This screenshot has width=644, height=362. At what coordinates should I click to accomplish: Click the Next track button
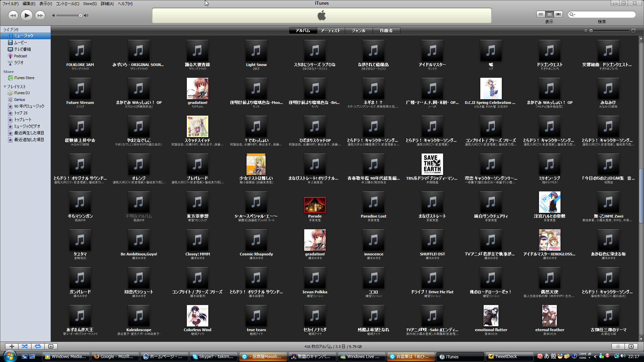40,15
